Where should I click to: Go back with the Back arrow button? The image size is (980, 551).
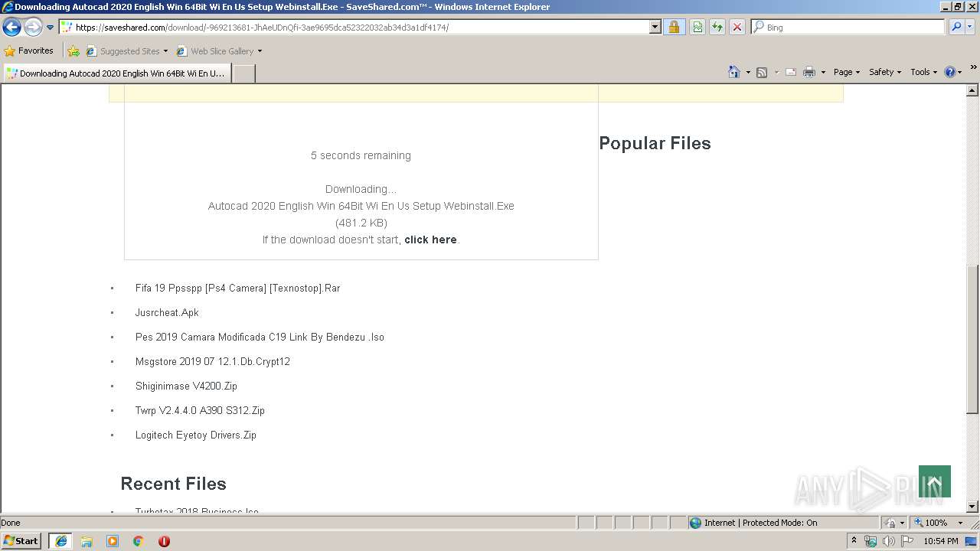[12, 28]
